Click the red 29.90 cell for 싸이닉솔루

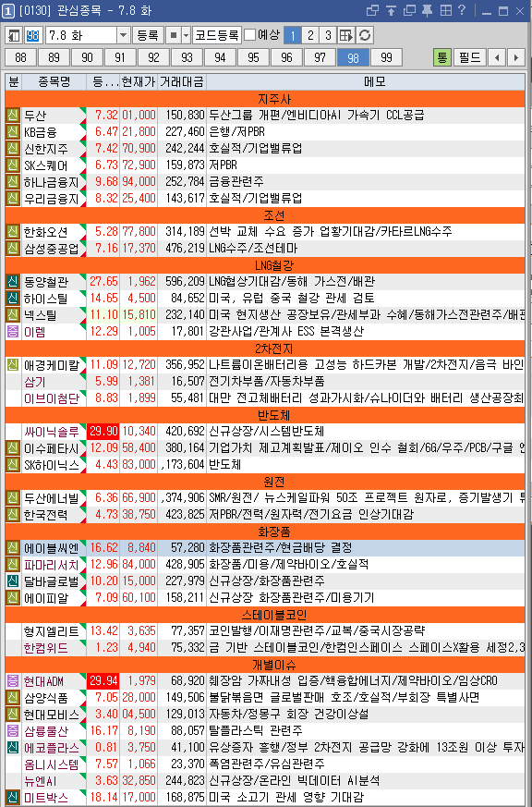[103, 432]
